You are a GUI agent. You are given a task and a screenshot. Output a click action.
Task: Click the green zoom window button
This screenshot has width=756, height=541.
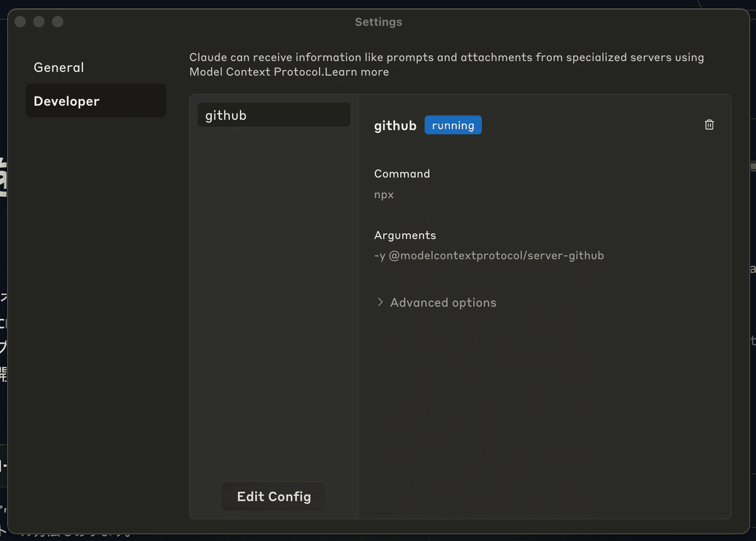57,21
